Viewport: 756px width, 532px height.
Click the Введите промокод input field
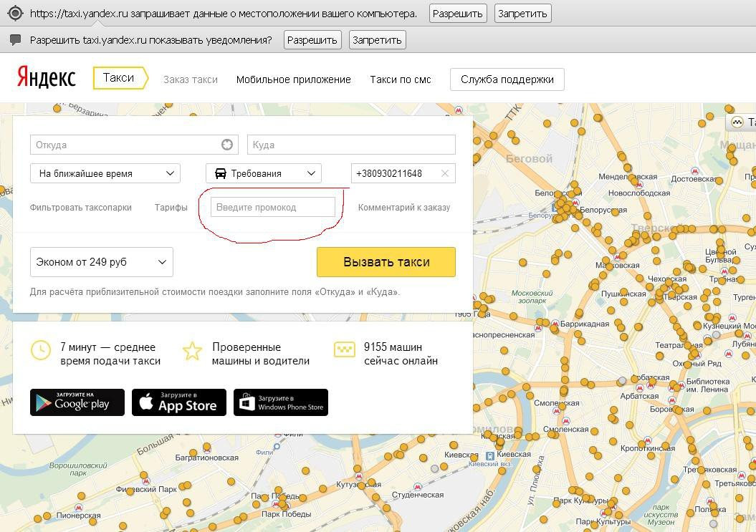click(273, 207)
